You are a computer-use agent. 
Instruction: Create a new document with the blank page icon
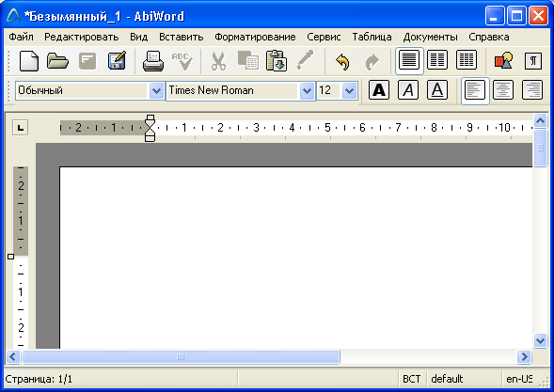[28, 61]
